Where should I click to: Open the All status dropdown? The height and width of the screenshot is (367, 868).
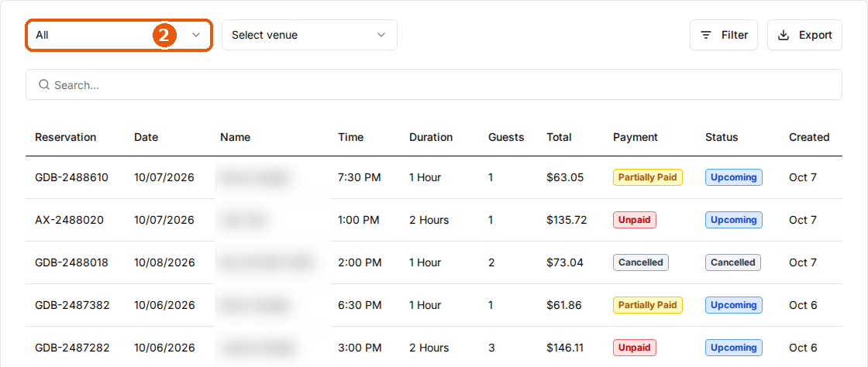[x=119, y=35]
